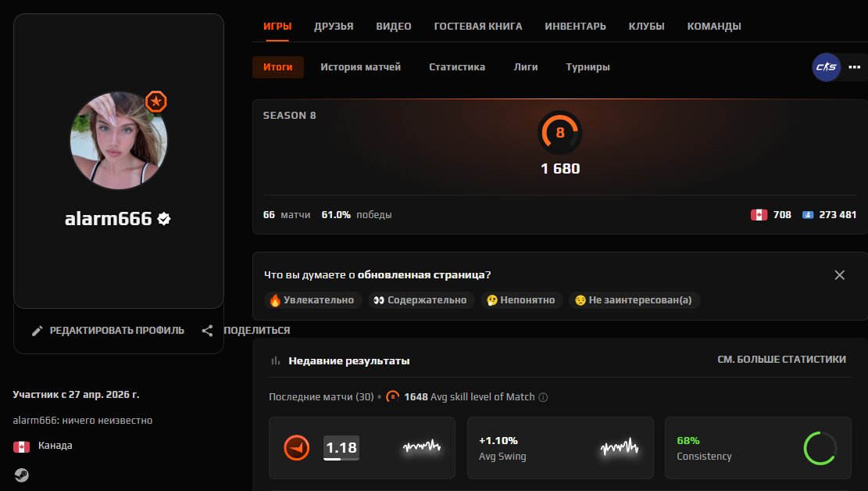
Task: Click the Canada flag beside Канада
Action: (x=22, y=446)
